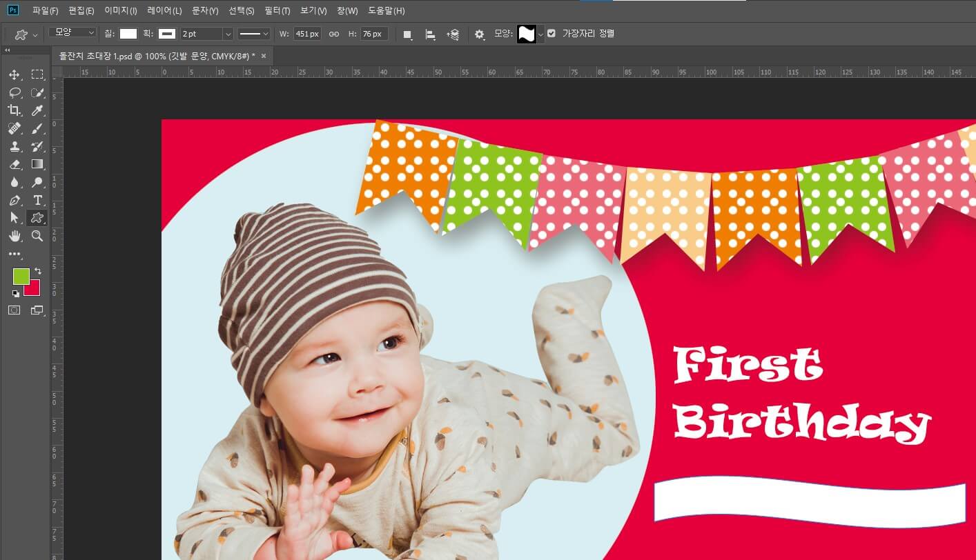The height and width of the screenshot is (560, 976).
Task: Select the Hand tool
Action: [14, 236]
